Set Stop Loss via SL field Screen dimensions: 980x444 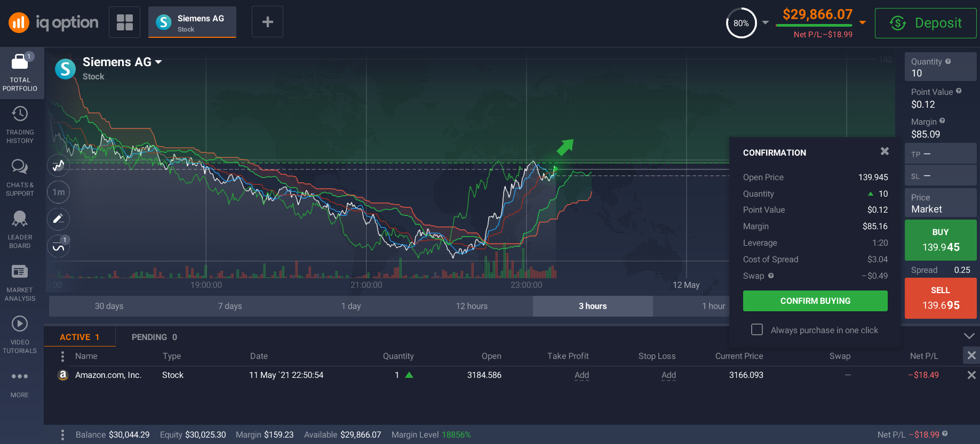pos(941,176)
